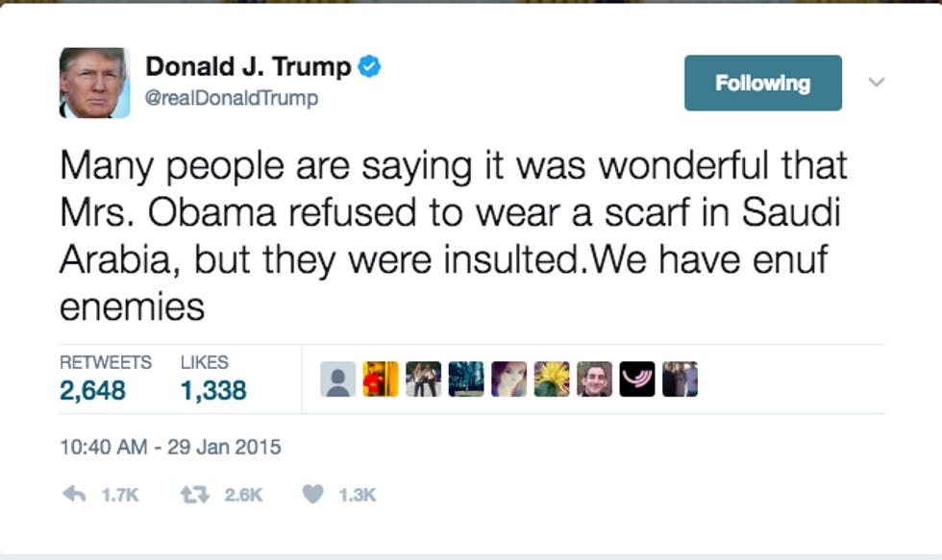Open the 10:40 AM - 29 Jan 2015 timestamp
The width and height of the screenshot is (942, 560).
[170, 448]
